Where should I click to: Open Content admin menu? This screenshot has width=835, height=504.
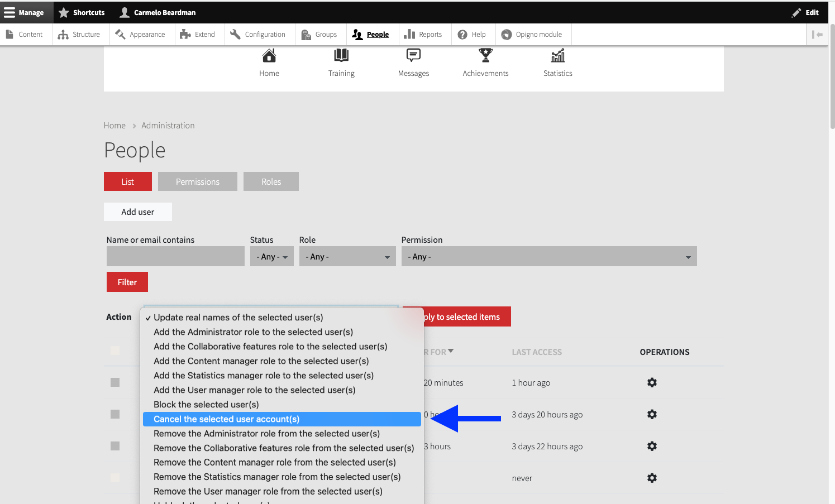pyautogui.click(x=25, y=34)
